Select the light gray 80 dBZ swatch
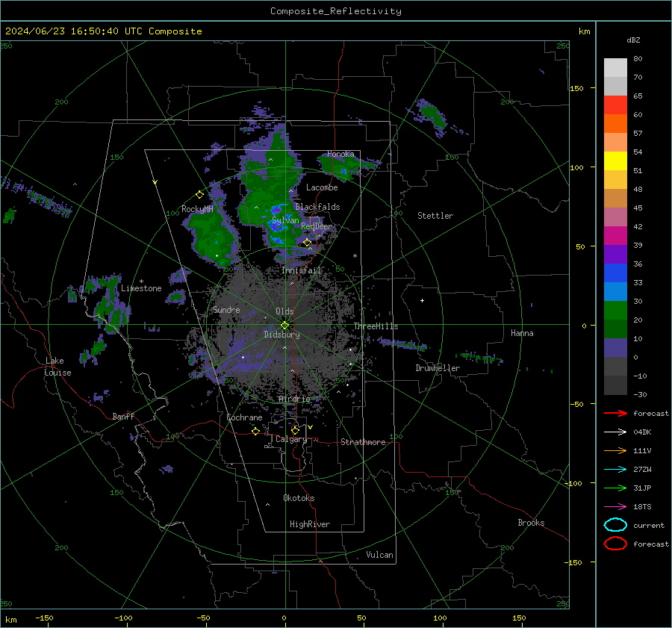Viewport: 672px width, 628px height. pyautogui.click(x=615, y=68)
